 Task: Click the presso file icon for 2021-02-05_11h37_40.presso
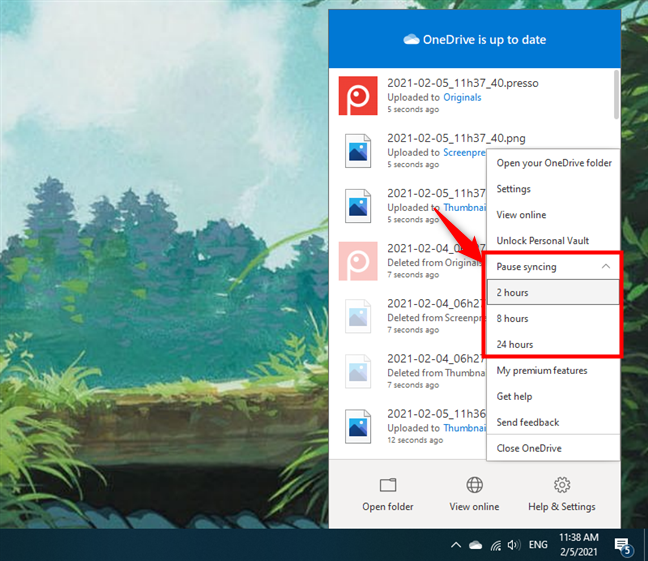(x=358, y=95)
